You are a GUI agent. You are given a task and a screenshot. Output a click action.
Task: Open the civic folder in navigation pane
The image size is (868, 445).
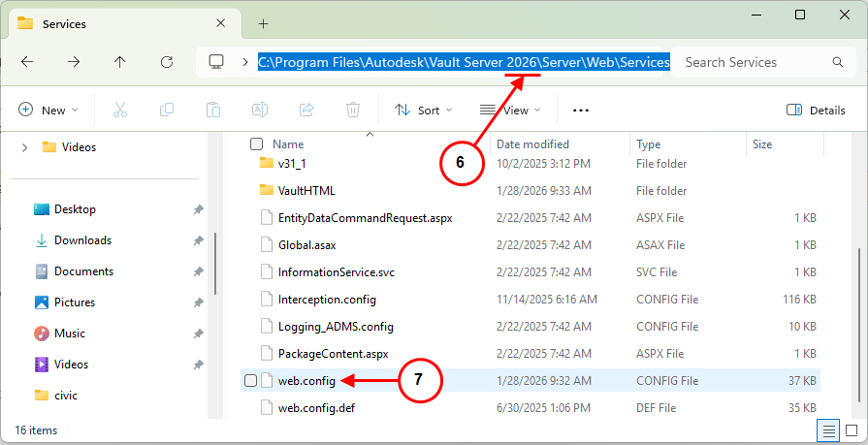66,396
